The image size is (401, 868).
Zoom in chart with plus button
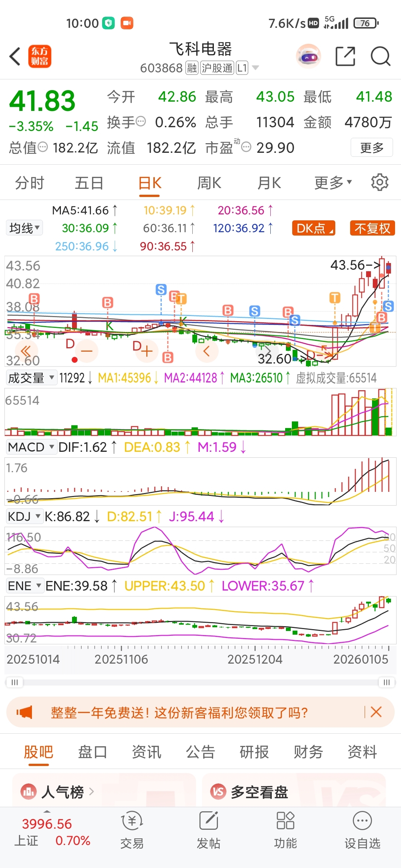click(147, 351)
